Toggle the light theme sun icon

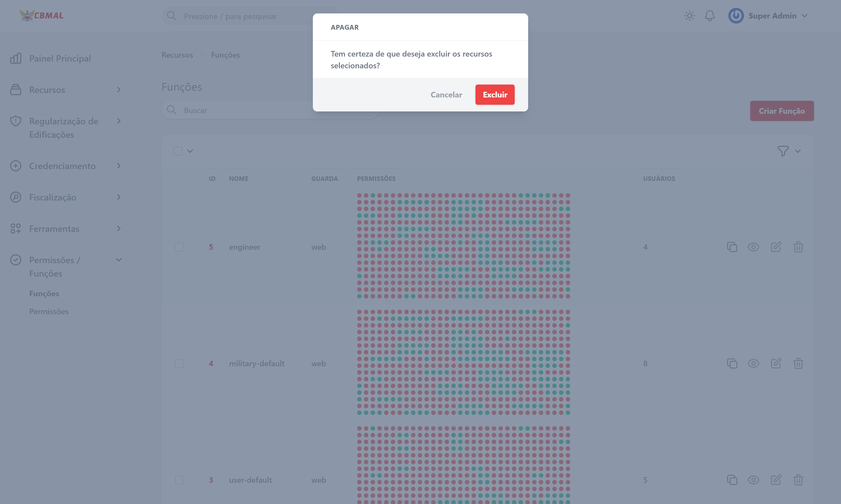[689, 16]
